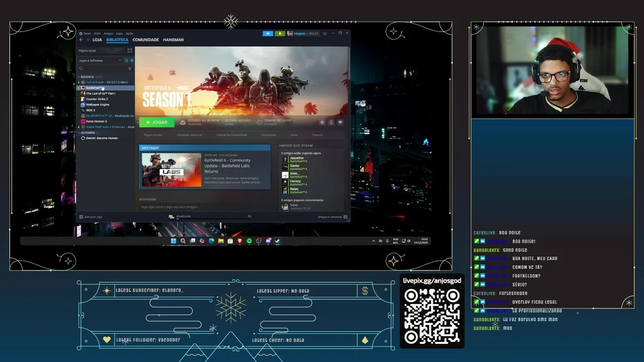Click Página inicial in library sidebar
This screenshot has height=362, width=644.
tap(101, 51)
